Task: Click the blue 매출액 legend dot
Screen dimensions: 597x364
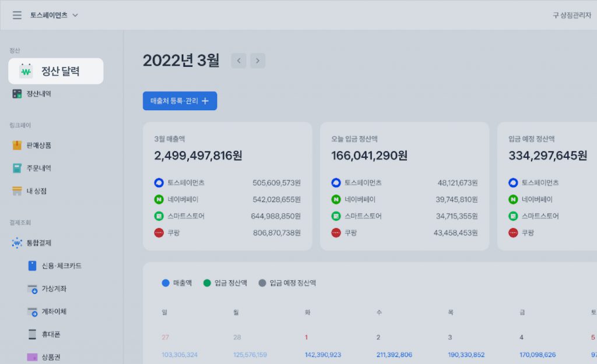Action: tap(166, 283)
